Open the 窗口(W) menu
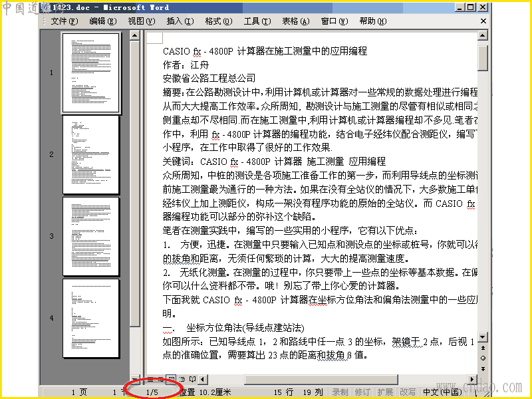This screenshot has height=399, width=532. point(334,21)
